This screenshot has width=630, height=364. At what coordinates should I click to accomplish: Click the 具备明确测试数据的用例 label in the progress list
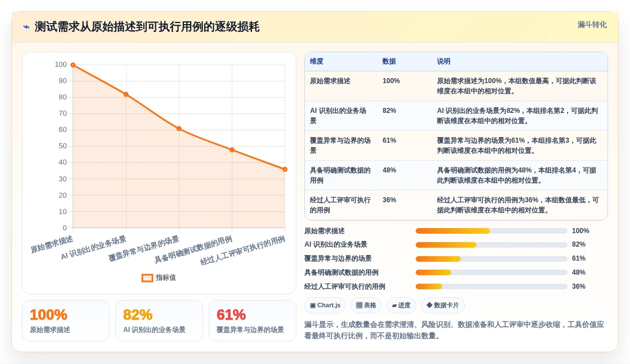pos(341,272)
